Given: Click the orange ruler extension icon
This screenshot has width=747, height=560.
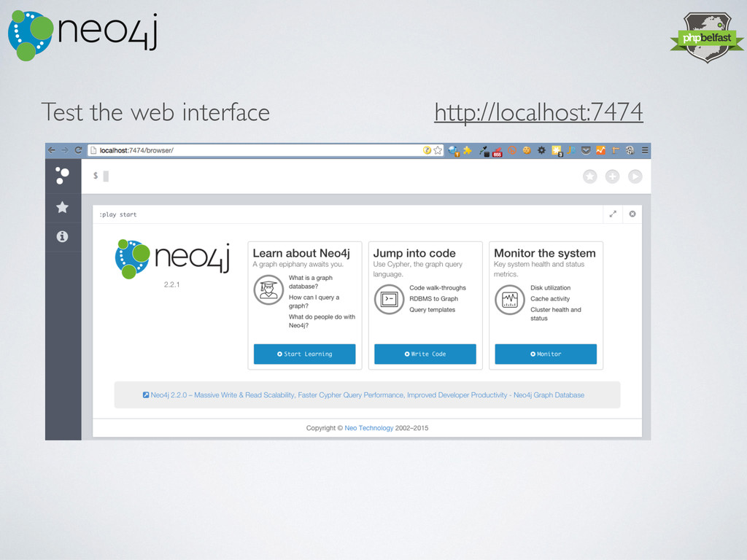Looking at the screenshot, I should coord(616,150).
